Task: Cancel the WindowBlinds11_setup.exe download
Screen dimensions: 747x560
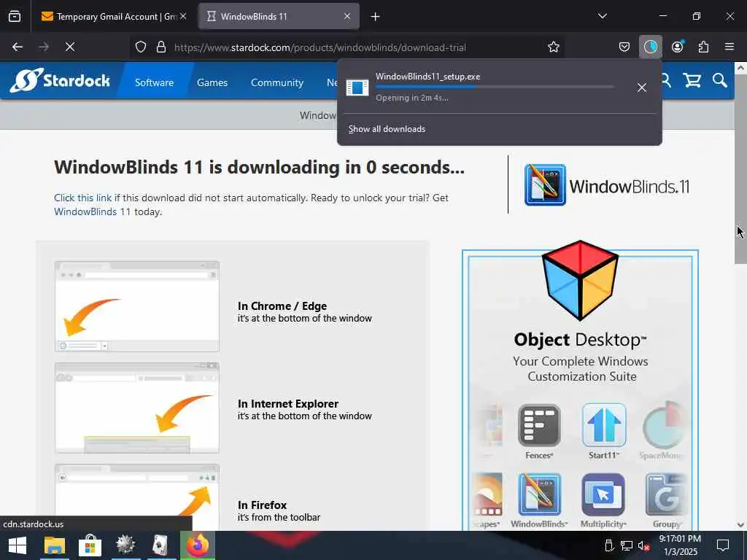Action: click(642, 87)
